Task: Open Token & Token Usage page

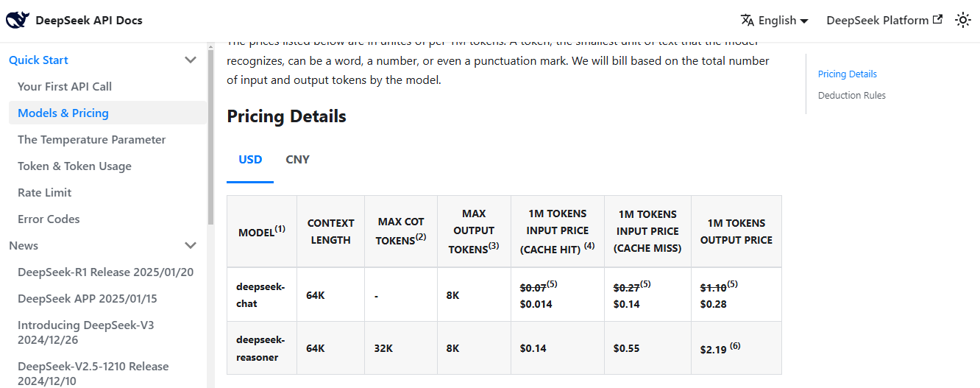Action: click(74, 166)
